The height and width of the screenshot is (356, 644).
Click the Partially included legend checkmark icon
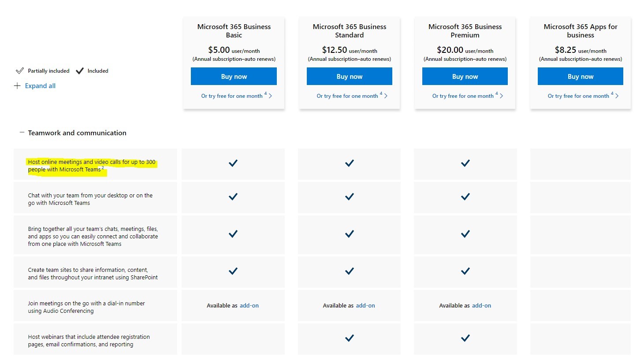tap(20, 71)
